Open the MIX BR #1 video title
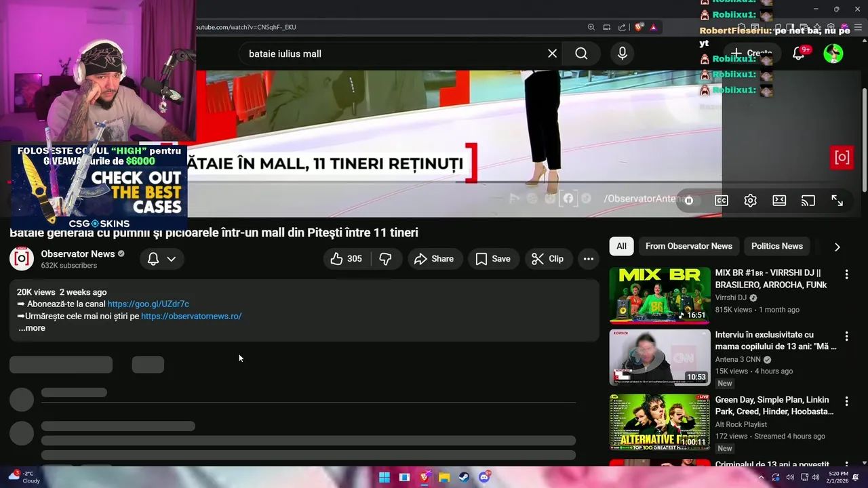This screenshot has width=868, height=488. pos(771,279)
